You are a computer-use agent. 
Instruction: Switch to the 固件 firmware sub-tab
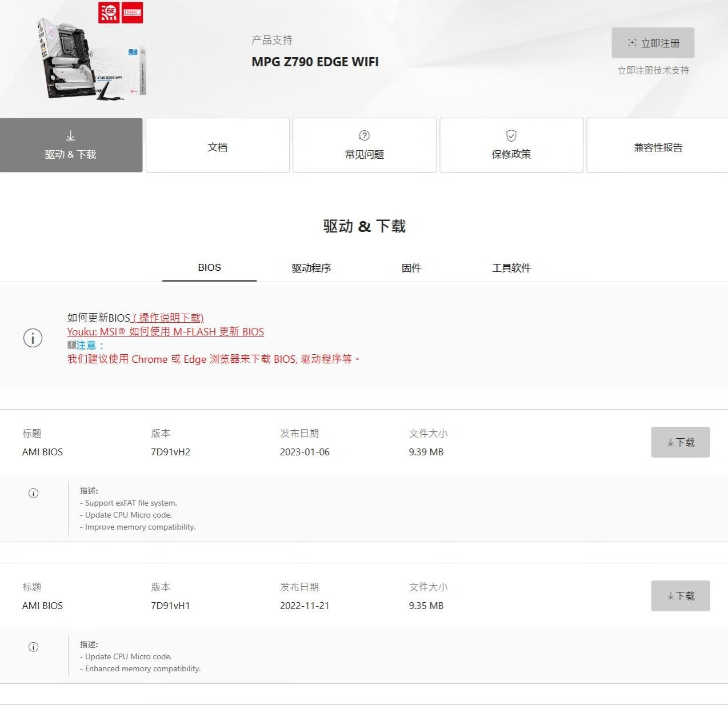click(411, 268)
